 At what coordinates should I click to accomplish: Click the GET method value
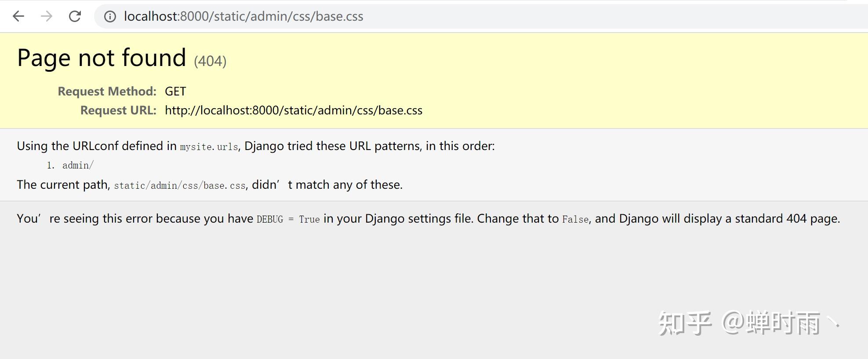tap(175, 91)
